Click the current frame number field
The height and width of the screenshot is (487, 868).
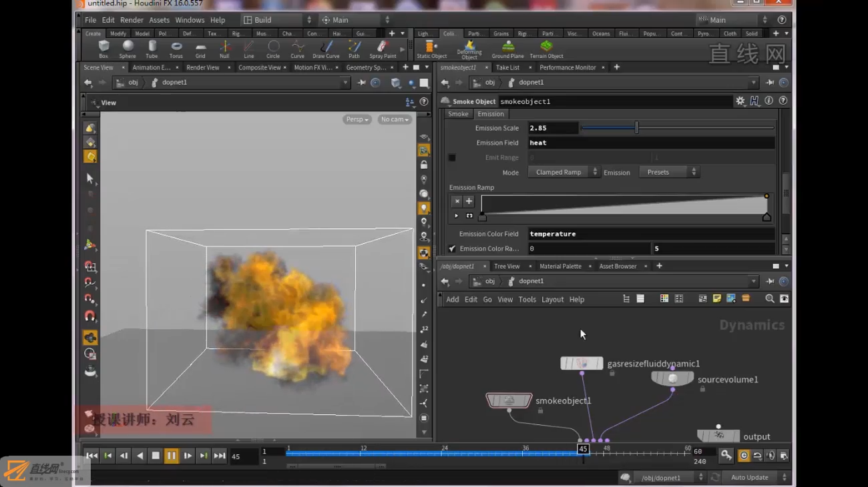(x=243, y=457)
